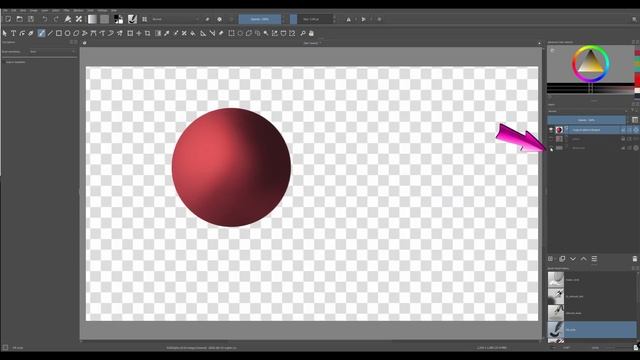Select the Calligraphy tool
Viewport: 640px width, 360px height.
pos(31,33)
